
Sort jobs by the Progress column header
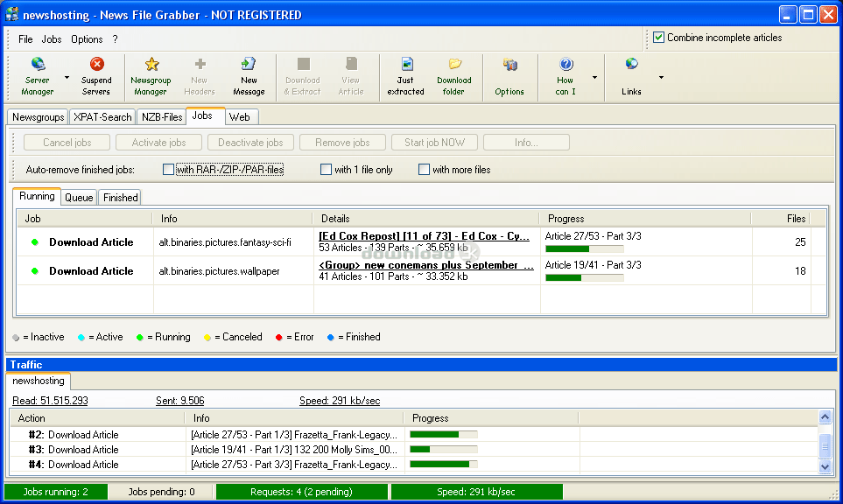644,219
